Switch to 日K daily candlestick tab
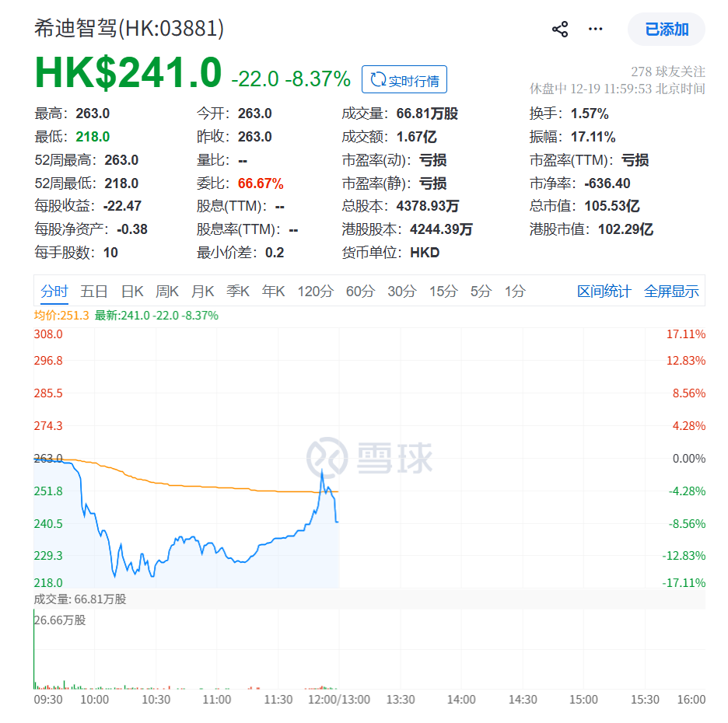Viewport: 728px width, 723px height. point(133,291)
